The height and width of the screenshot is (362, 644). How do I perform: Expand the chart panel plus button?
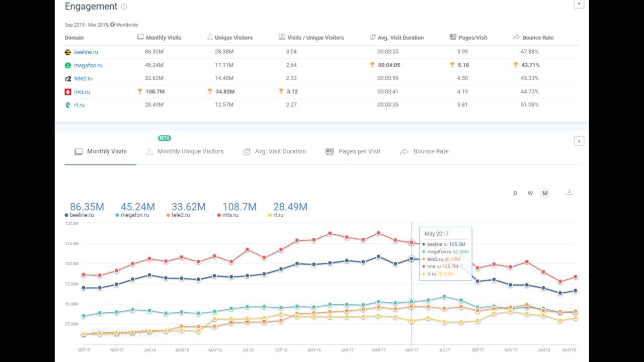tap(579, 141)
